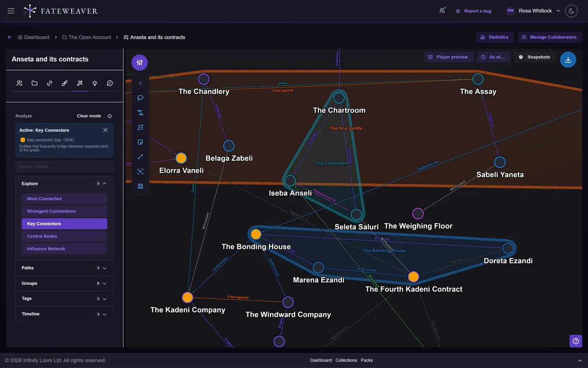
Task: Open the graph display settings sliders button
Action: [x=139, y=63]
